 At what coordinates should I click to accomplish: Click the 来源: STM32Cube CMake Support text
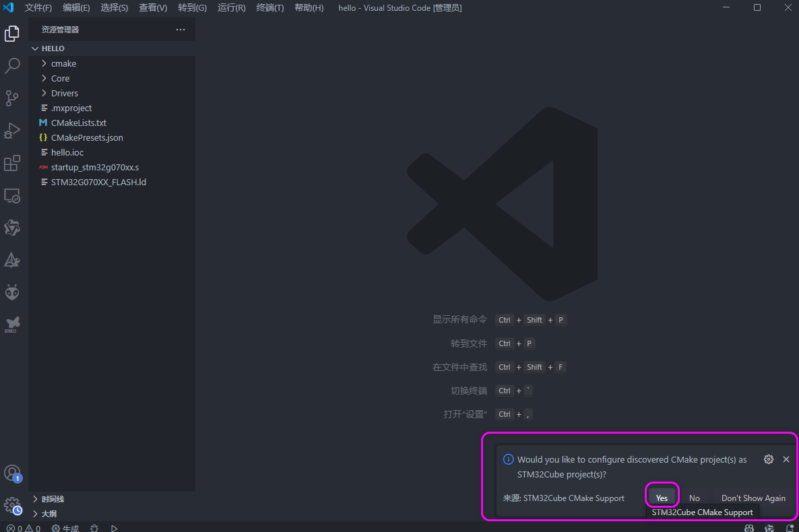[x=564, y=498]
